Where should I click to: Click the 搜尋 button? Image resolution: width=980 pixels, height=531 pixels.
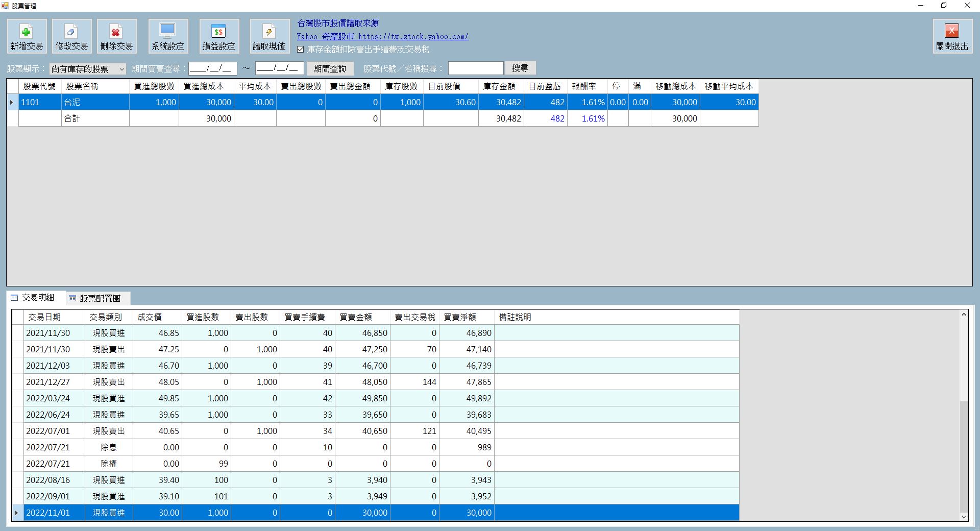click(520, 68)
